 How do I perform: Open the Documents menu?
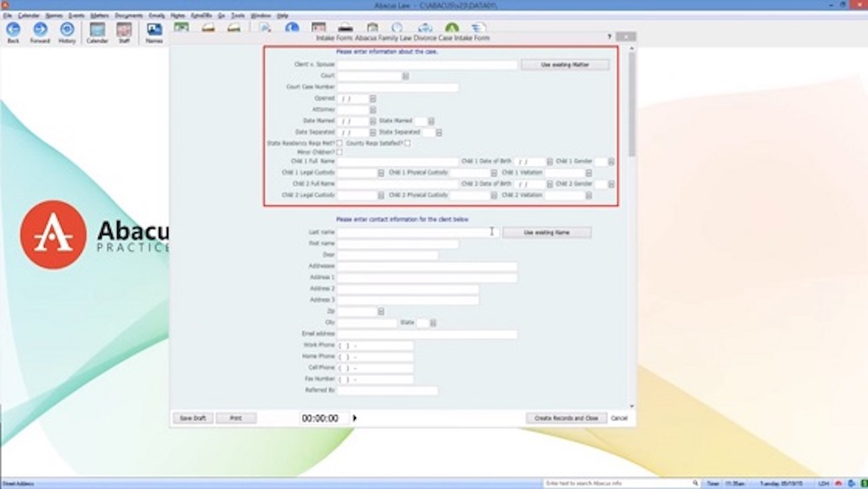[x=128, y=16]
